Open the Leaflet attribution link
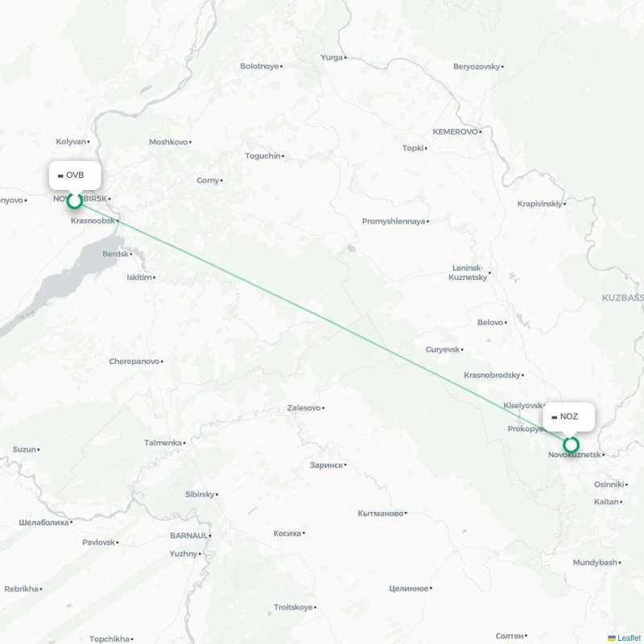The image size is (644, 644). click(x=630, y=638)
